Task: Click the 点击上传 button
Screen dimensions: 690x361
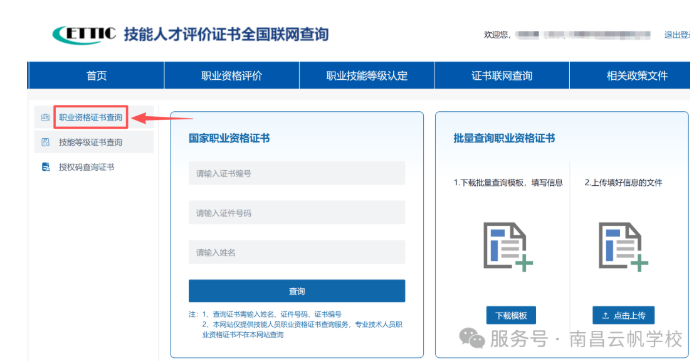Action: pyautogui.click(x=624, y=315)
